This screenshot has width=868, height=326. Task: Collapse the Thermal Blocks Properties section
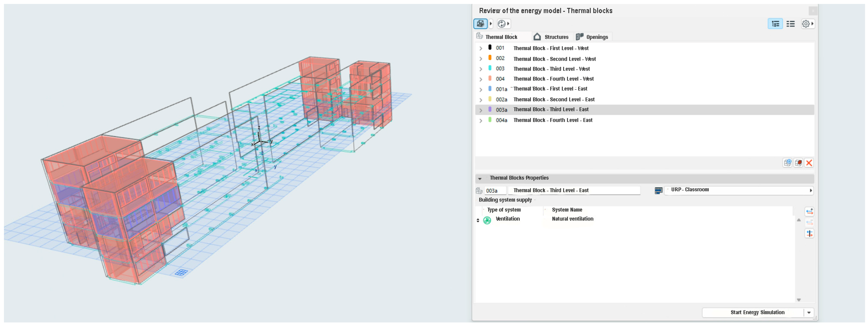pyautogui.click(x=480, y=179)
